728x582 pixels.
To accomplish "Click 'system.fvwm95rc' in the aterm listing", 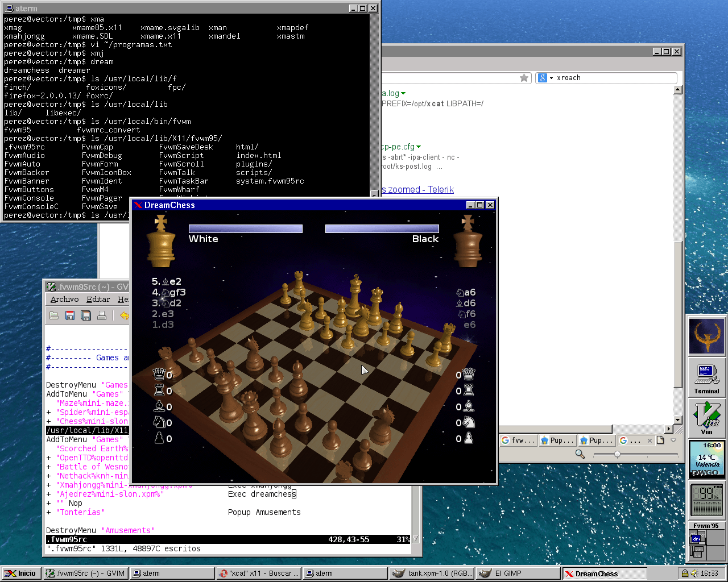I will [270, 181].
